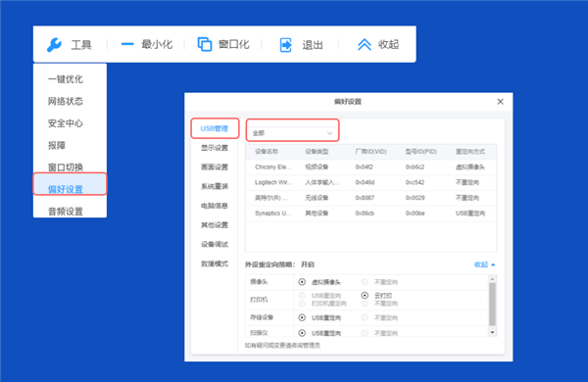Click the 存储设备 policy row label
The image size is (588, 382).
click(x=262, y=317)
